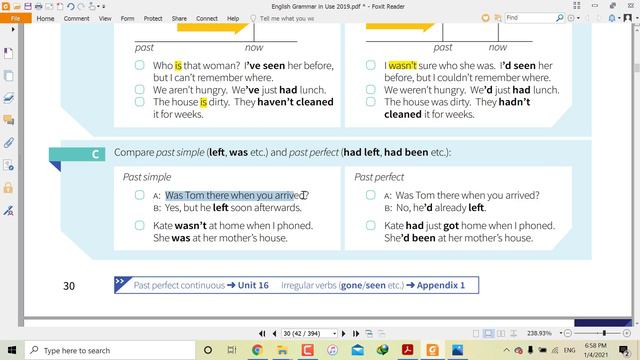Open the Mail app from the taskbar
640x360 pixels.
coord(358,350)
